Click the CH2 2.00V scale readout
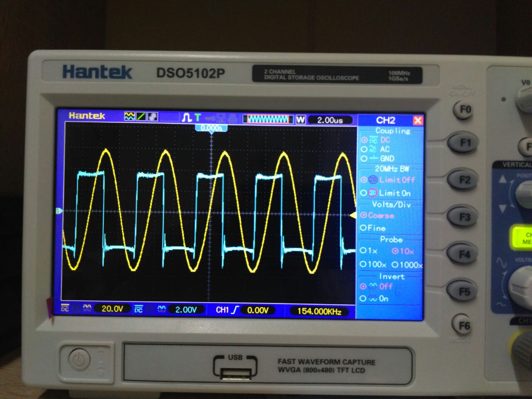This screenshot has height=399, width=532. click(x=186, y=309)
